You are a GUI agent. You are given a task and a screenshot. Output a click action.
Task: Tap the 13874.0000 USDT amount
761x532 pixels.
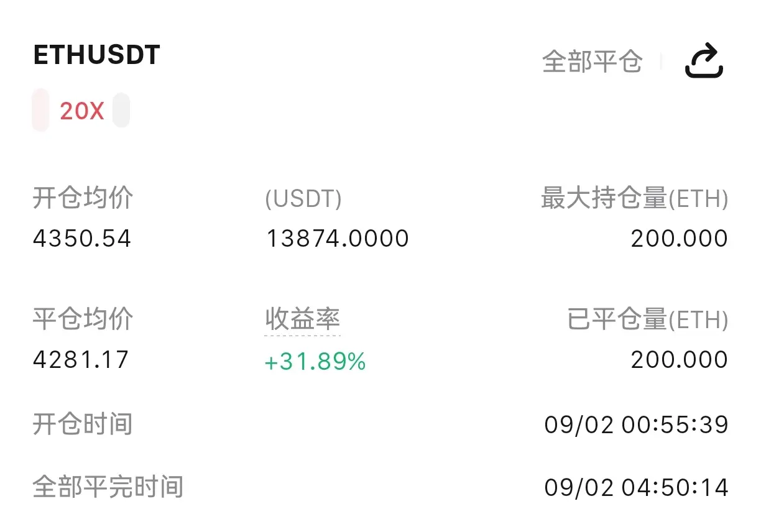coord(338,239)
